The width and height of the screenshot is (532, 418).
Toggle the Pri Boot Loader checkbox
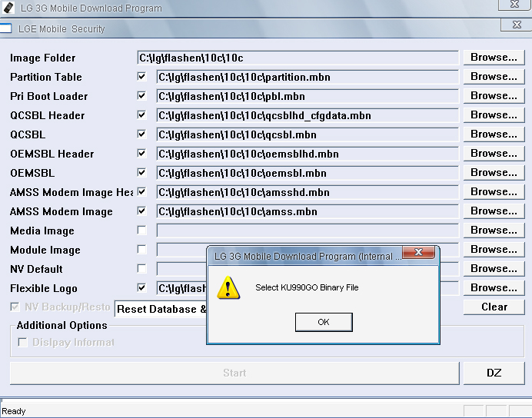tap(141, 96)
